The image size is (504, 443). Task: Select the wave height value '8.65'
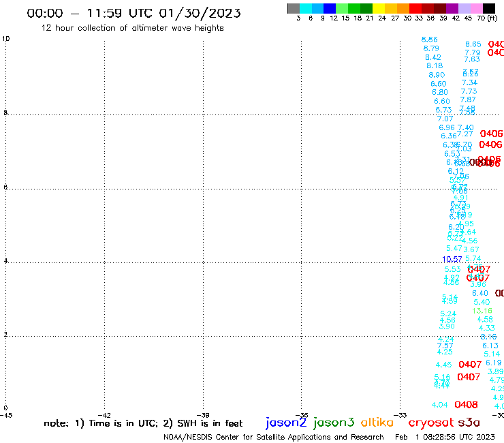473,44
